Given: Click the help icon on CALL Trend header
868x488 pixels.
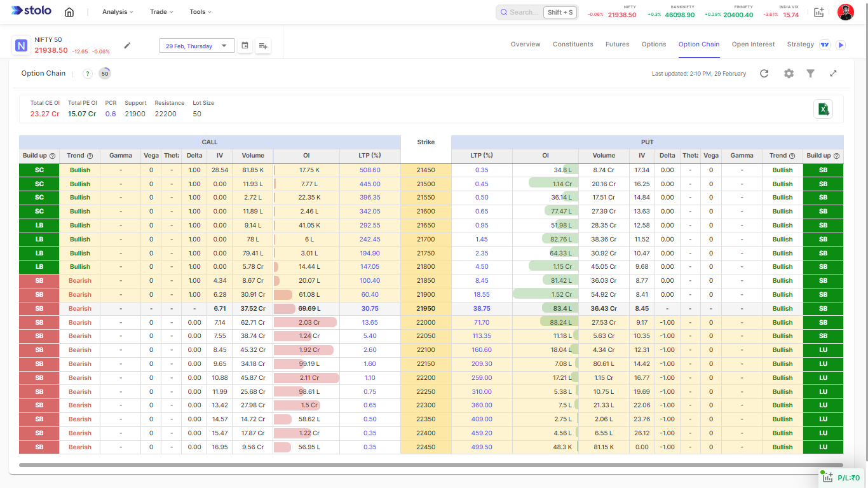Looking at the screenshot, I should coord(90,156).
